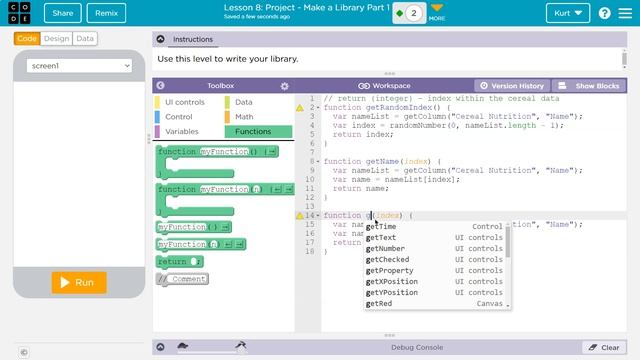This screenshot has height=360, width=640.
Task: Collapse the Debug Console arrow
Action: [x=160, y=347]
